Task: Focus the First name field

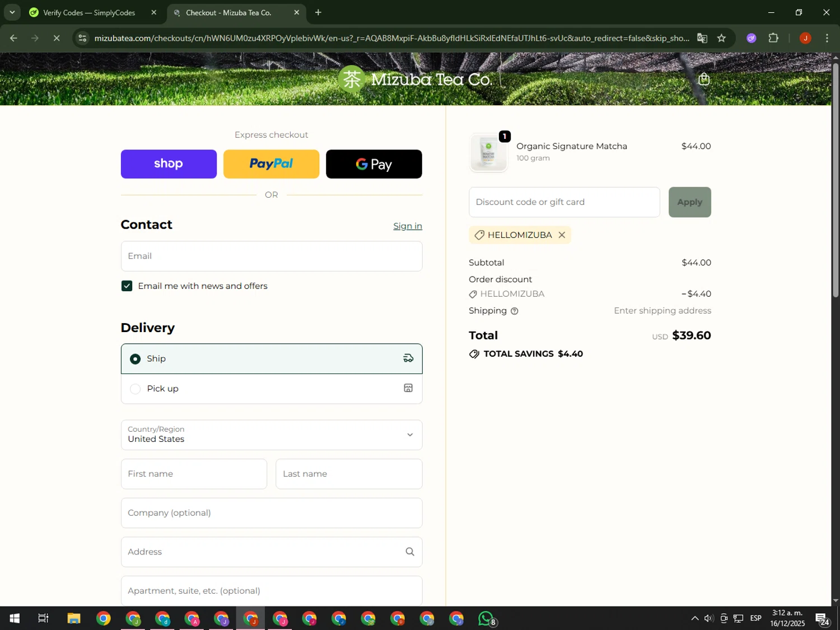Action: [x=194, y=474]
